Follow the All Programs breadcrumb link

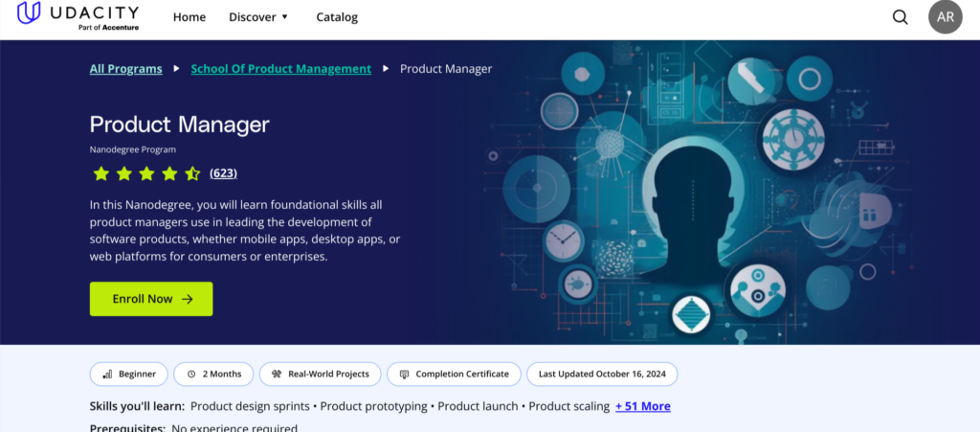[125, 69]
